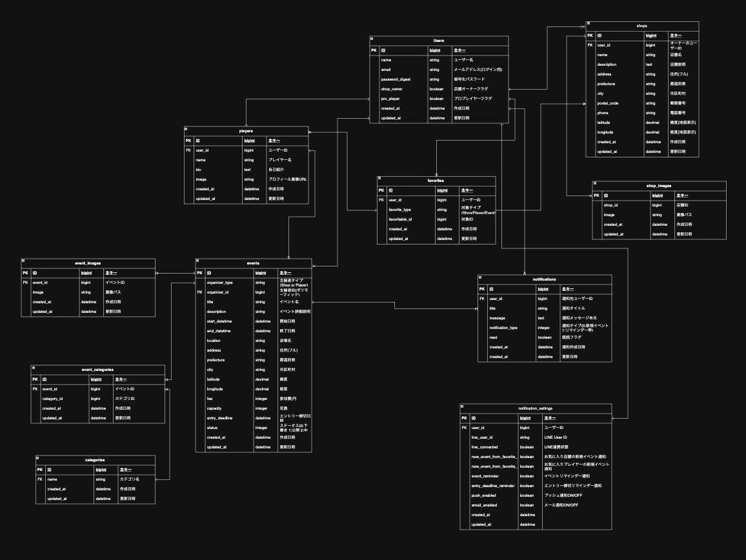
Task: Click the "phone" field in shops
Action: click(x=603, y=114)
